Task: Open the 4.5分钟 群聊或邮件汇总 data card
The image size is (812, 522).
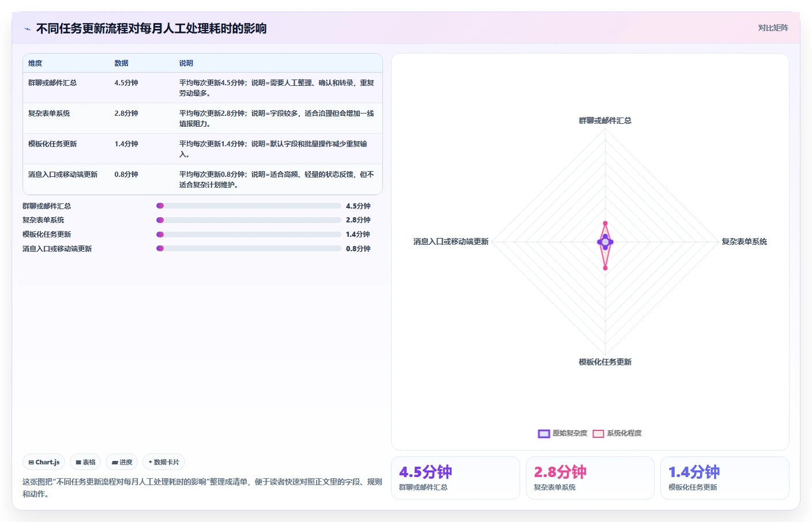Action: 456,478
